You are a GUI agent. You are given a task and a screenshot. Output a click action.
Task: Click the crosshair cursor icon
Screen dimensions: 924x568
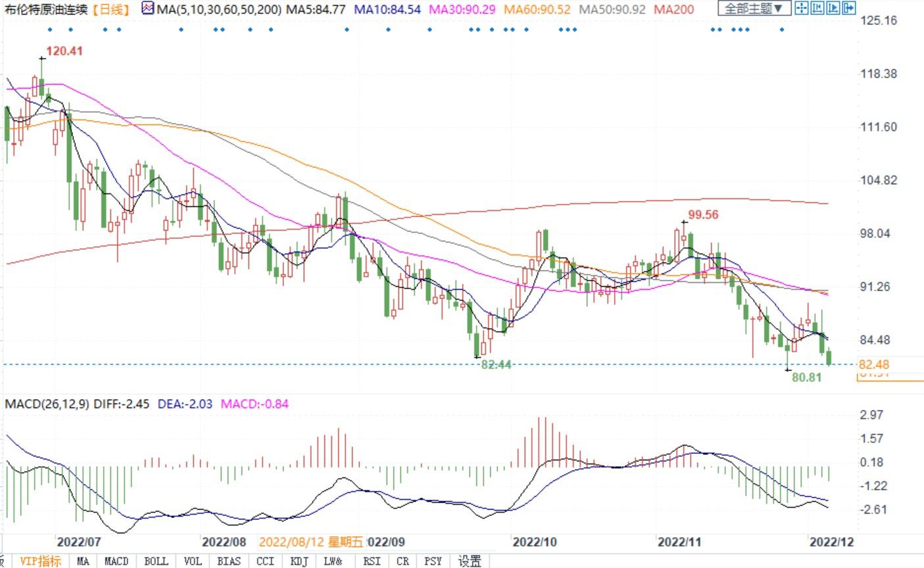[801, 9]
